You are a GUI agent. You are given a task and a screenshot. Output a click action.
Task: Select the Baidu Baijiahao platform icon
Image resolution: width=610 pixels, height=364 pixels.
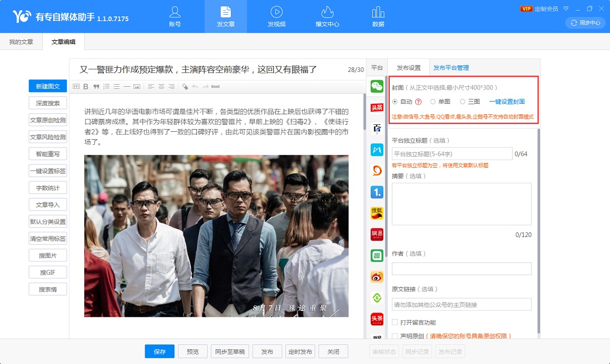pos(376,129)
